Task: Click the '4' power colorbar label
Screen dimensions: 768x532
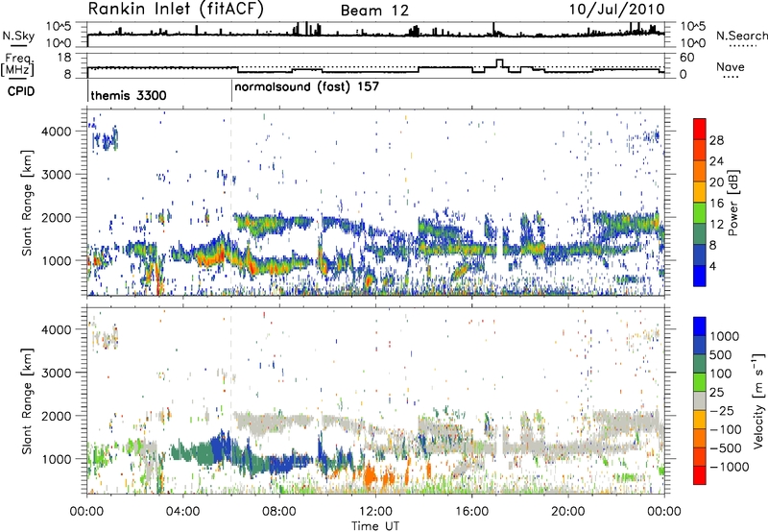Action: pyautogui.click(x=713, y=267)
